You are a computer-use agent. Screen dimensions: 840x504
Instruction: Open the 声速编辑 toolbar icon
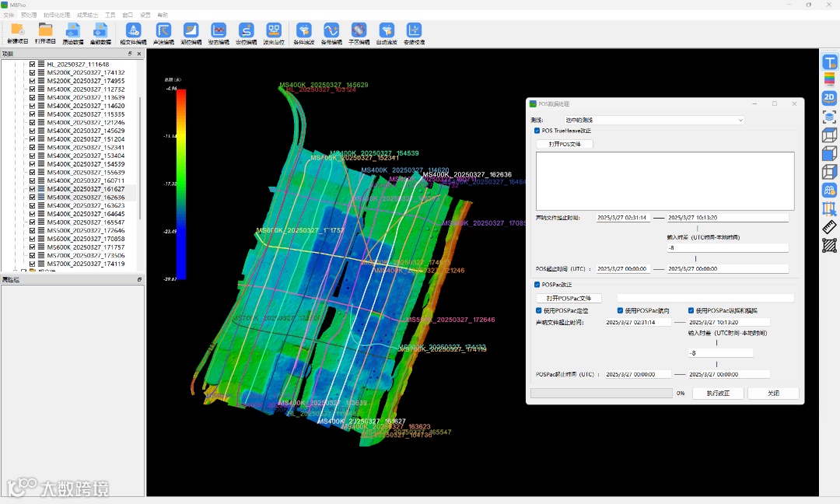(x=163, y=33)
